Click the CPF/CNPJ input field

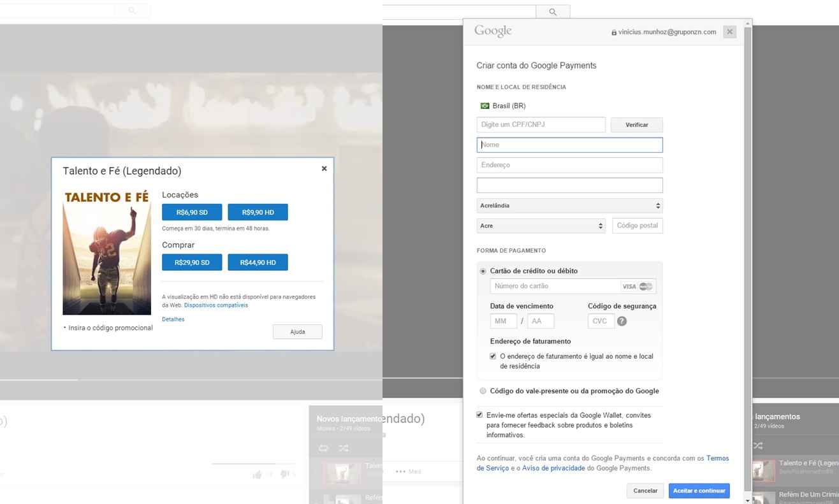coord(541,125)
